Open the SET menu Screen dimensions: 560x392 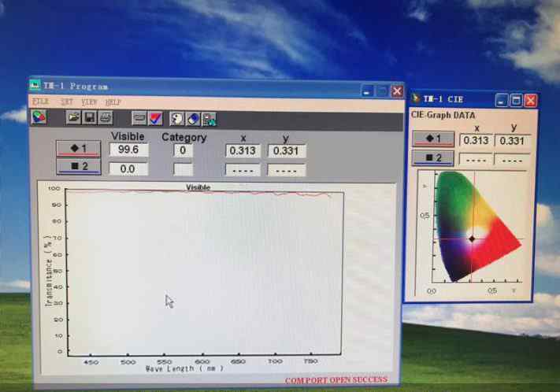pyautogui.click(x=67, y=102)
